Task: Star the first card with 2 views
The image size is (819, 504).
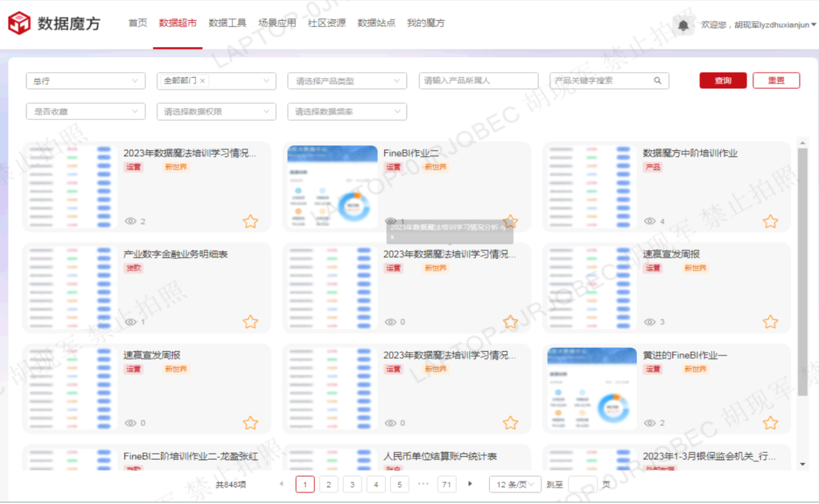Action: (x=250, y=221)
